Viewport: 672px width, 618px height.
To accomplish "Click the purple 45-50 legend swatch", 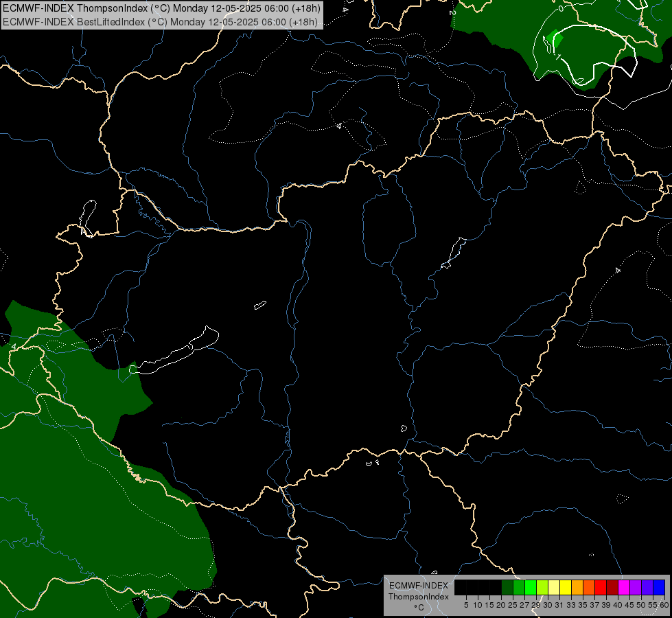I will [636, 587].
